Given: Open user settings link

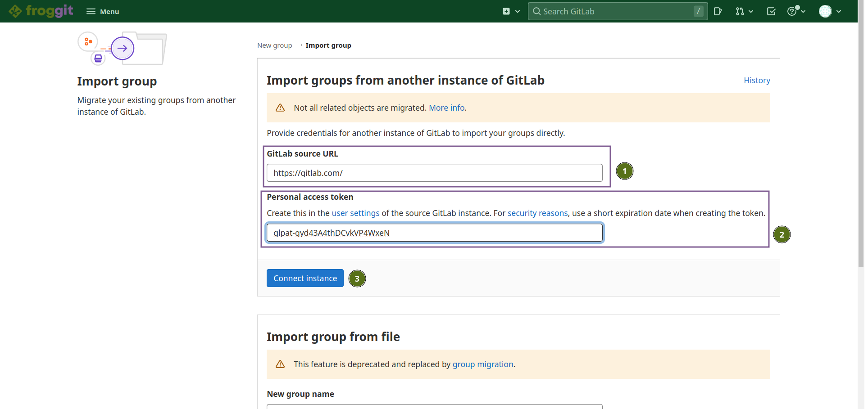Looking at the screenshot, I should (355, 213).
